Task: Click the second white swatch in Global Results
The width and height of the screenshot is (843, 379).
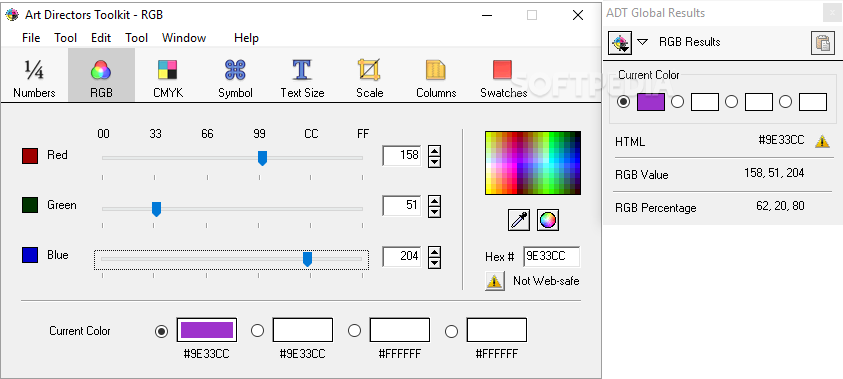Action: click(x=705, y=102)
